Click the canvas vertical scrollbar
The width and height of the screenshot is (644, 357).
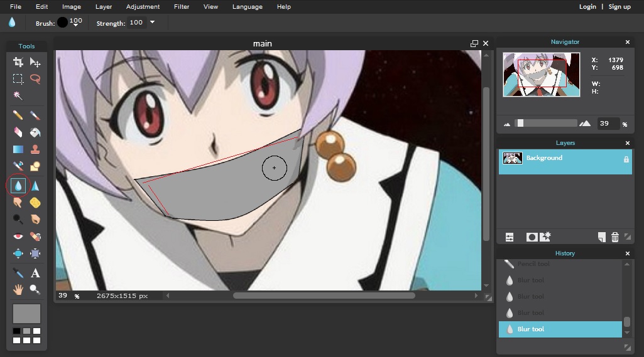(486, 164)
